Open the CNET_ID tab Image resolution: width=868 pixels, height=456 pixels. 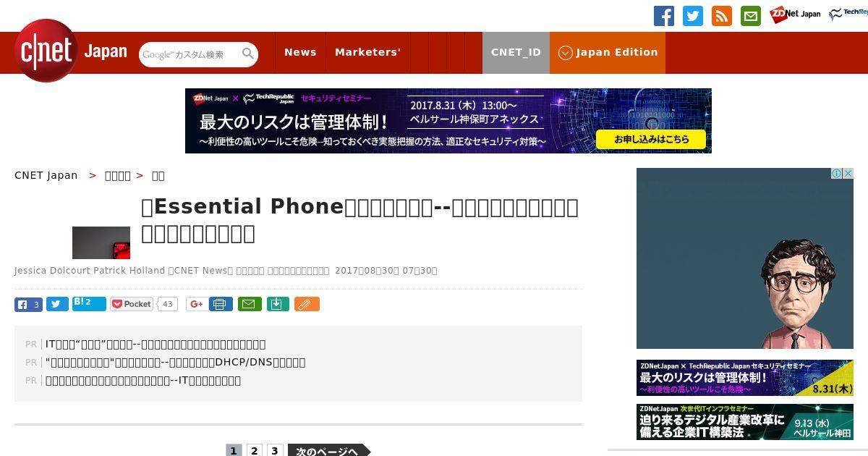[x=516, y=52]
